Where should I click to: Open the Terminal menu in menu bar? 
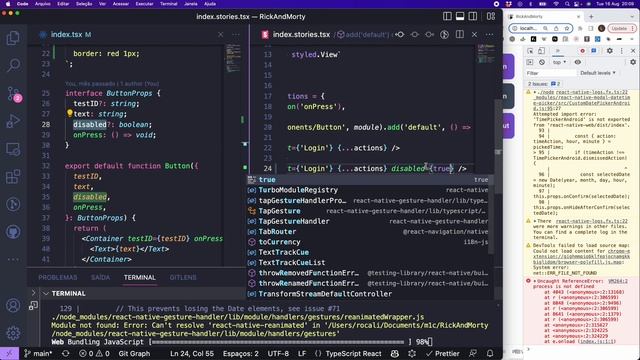tap(169, 4)
